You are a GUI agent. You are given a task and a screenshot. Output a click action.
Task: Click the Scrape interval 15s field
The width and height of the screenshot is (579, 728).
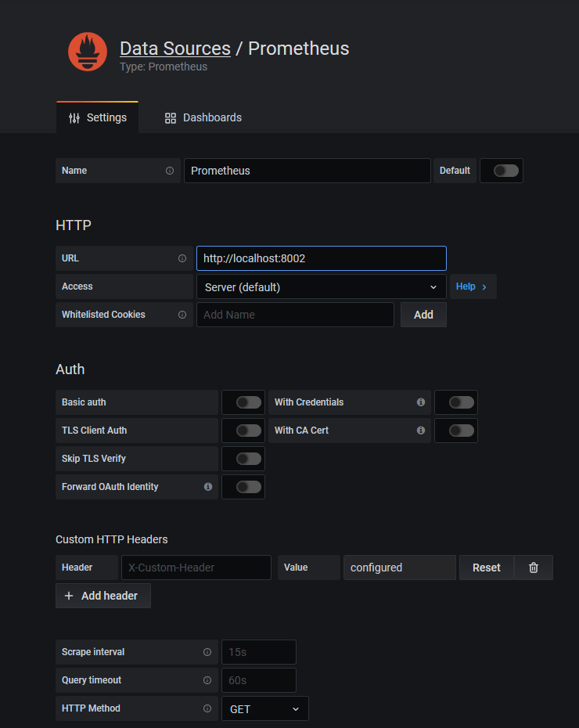(x=259, y=652)
